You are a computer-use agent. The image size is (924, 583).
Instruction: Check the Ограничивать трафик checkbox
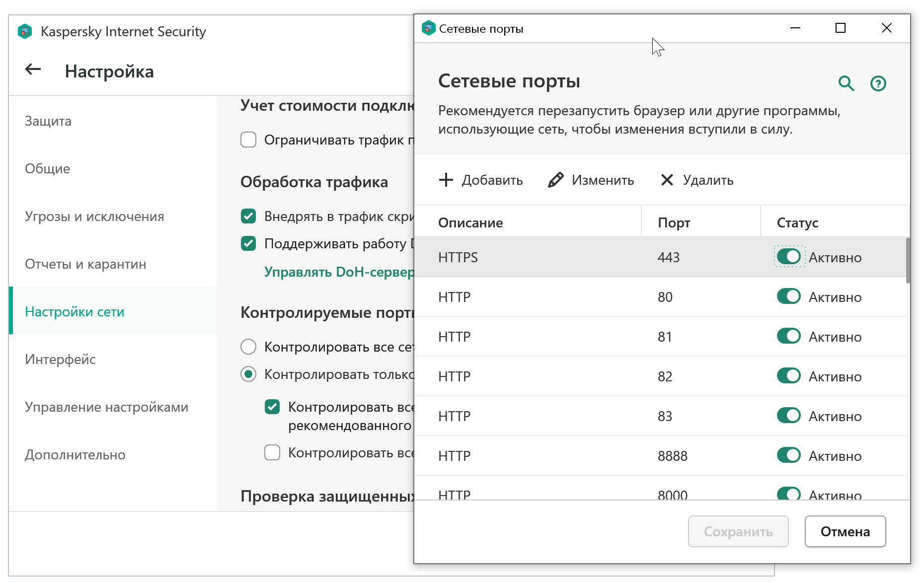click(248, 140)
